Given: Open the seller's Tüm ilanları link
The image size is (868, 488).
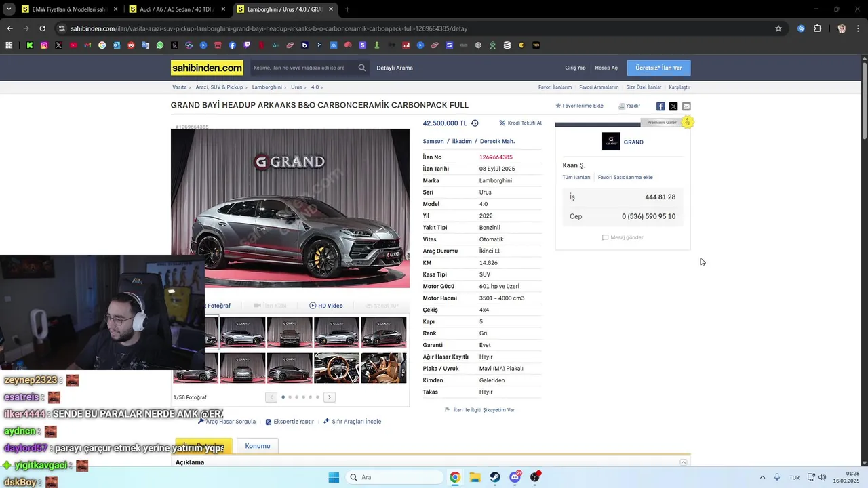Looking at the screenshot, I should point(576,177).
